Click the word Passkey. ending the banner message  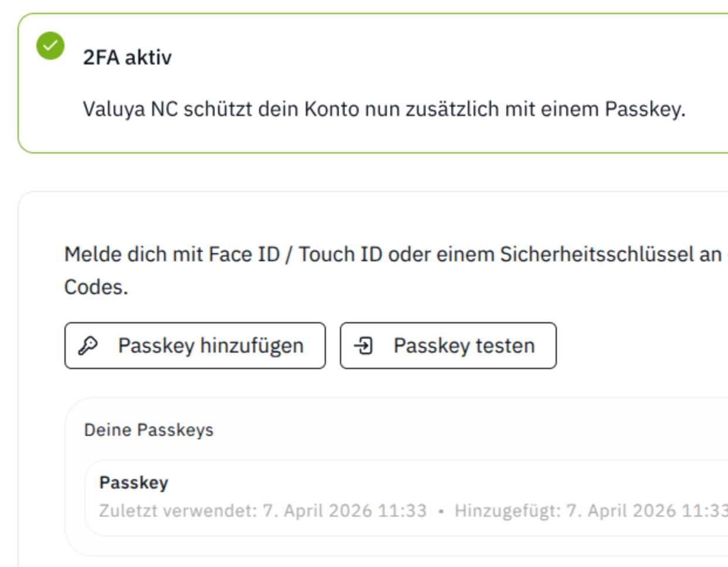click(645, 109)
